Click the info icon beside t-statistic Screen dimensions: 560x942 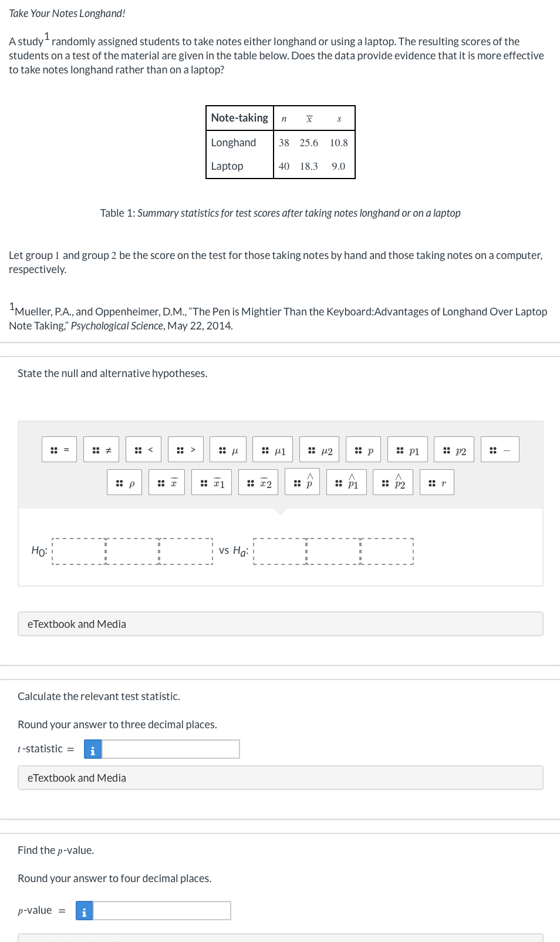[92, 749]
